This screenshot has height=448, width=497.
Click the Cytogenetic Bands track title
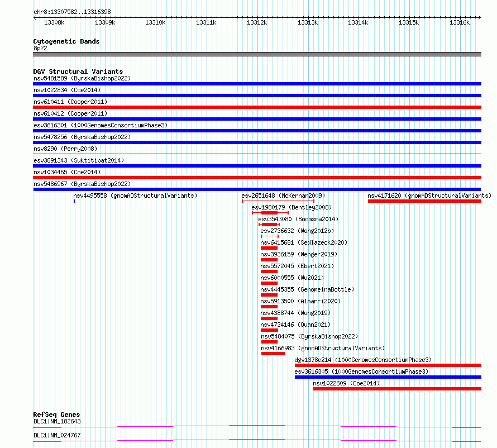(x=66, y=41)
